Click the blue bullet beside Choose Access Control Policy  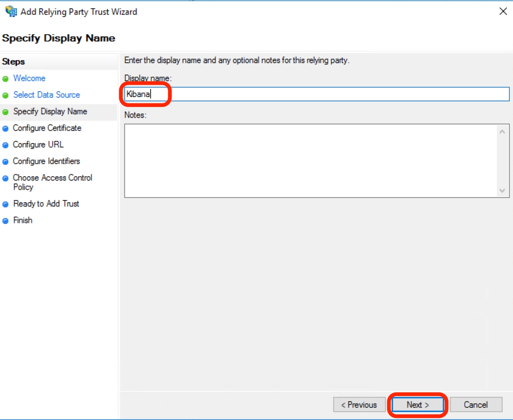pos(5,178)
